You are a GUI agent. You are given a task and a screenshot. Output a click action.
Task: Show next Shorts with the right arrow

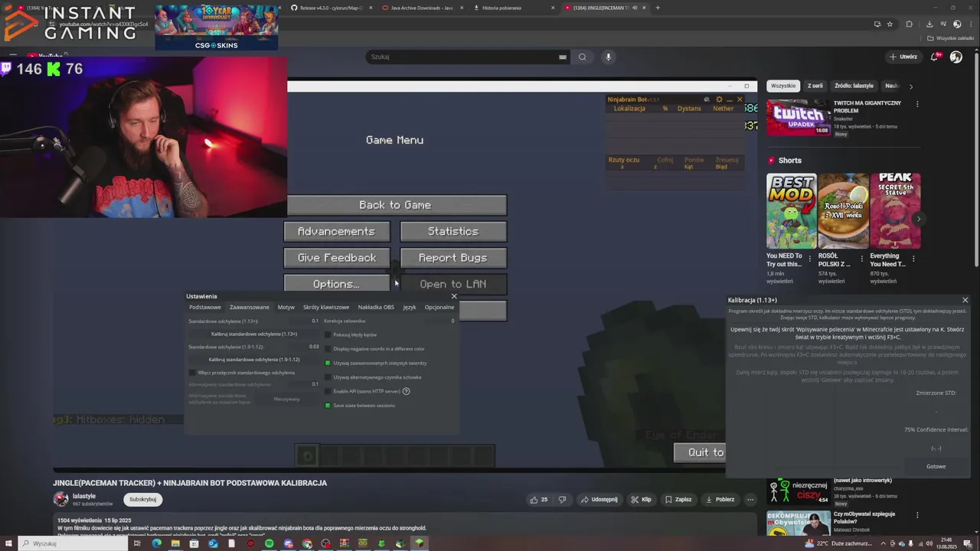pyautogui.click(x=918, y=219)
